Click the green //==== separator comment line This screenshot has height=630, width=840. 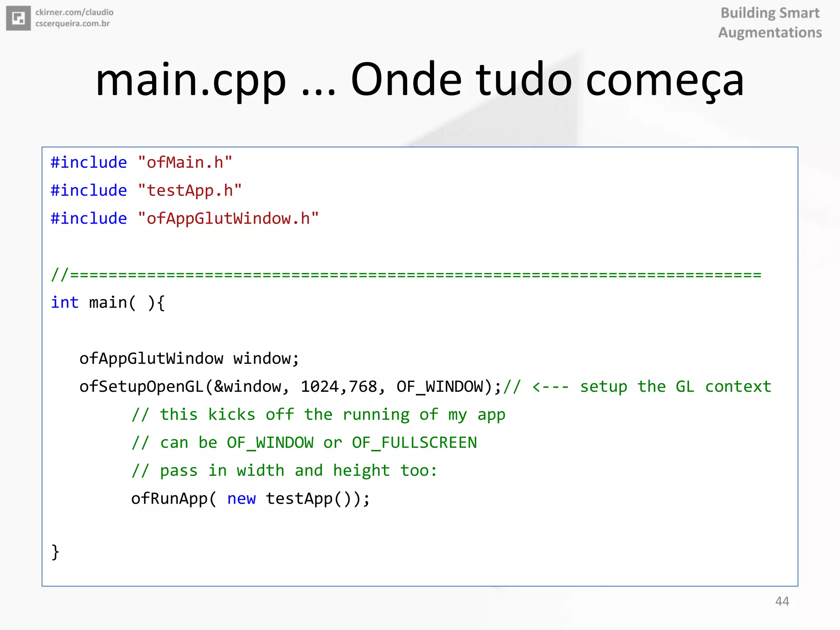(406, 274)
